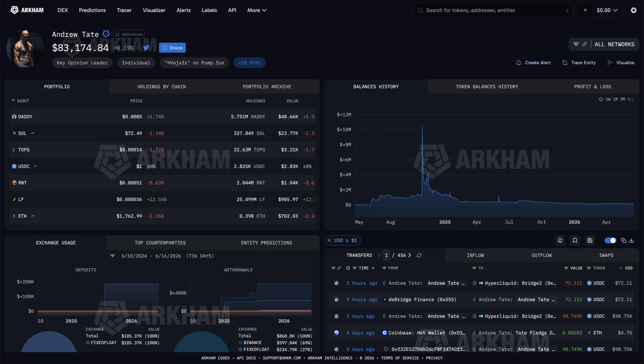Open the ENTITY PREDICTIONS tab

(266, 243)
